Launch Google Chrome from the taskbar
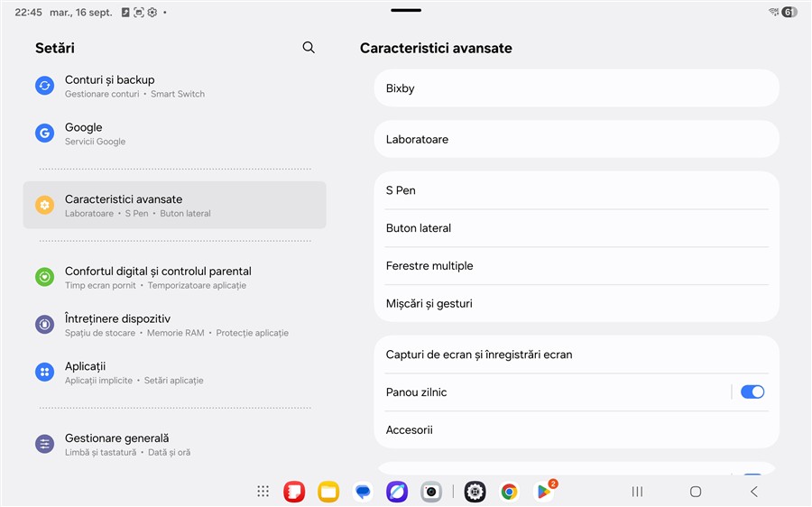This screenshot has height=507, width=812. 509,492
